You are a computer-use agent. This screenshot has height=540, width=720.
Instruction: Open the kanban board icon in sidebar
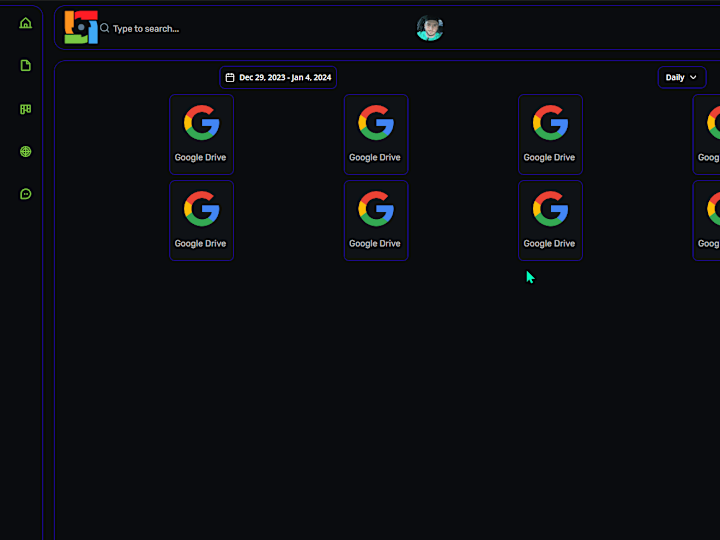click(x=26, y=109)
